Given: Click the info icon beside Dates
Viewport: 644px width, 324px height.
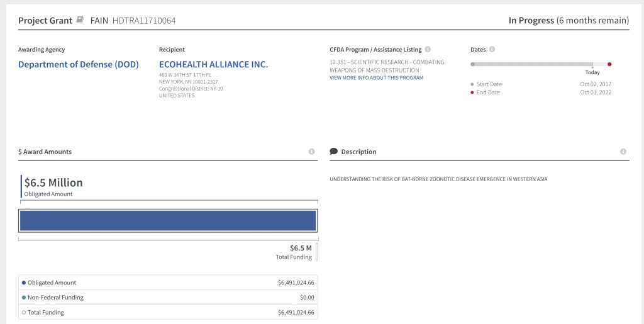Looking at the screenshot, I should 492,49.
